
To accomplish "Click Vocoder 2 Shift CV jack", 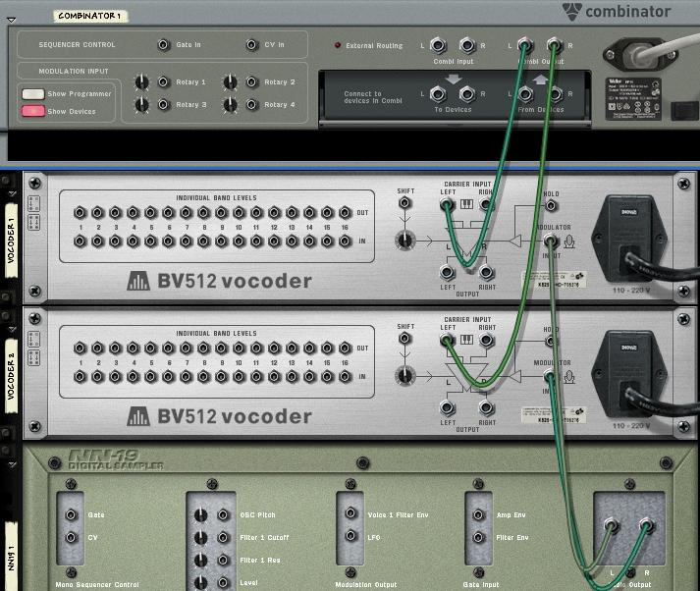I will pyautogui.click(x=404, y=339).
